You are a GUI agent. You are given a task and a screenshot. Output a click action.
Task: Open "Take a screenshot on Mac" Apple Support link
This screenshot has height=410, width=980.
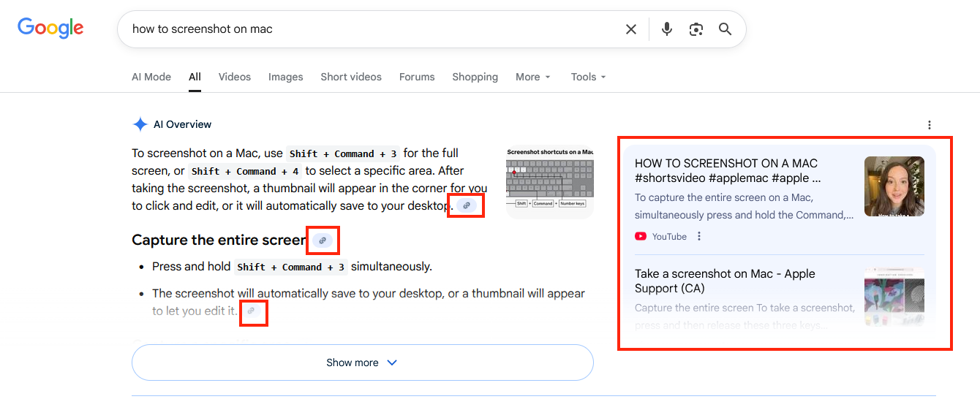pos(724,281)
